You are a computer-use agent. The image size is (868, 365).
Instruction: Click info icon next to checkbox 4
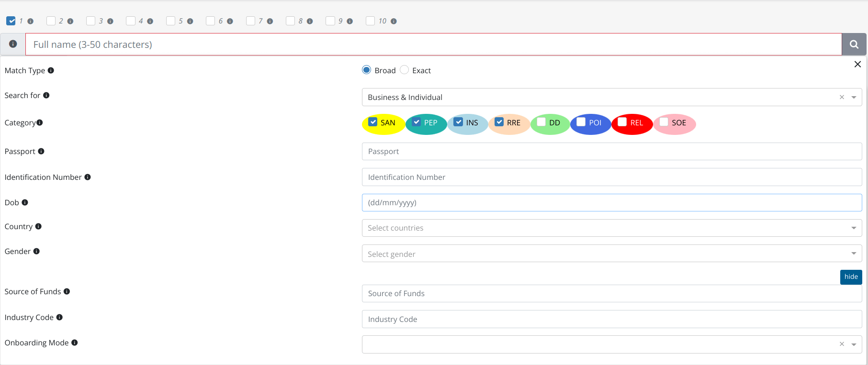pyautogui.click(x=150, y=21)
